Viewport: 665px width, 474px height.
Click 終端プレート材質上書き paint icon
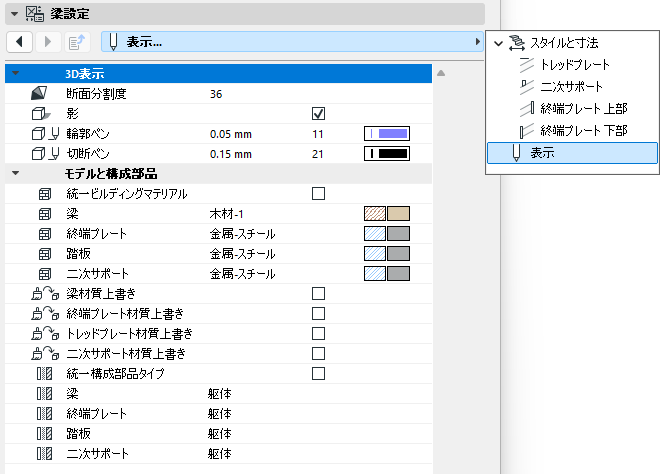click(45, 313)
